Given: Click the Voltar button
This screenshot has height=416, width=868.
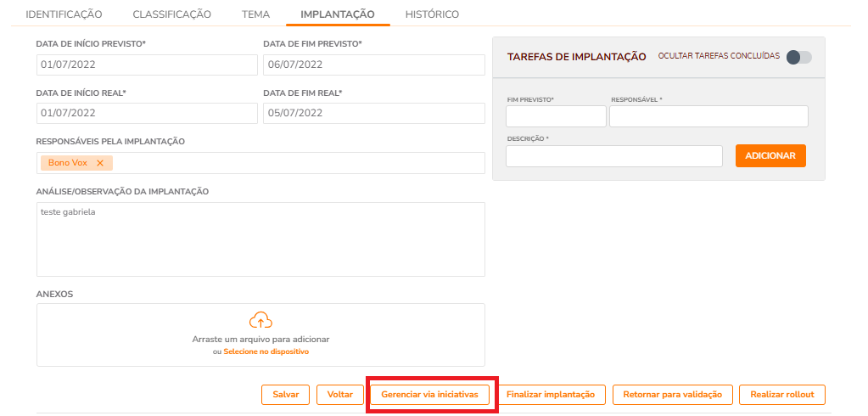Looking at the screenshot, I should coord(340,395).
